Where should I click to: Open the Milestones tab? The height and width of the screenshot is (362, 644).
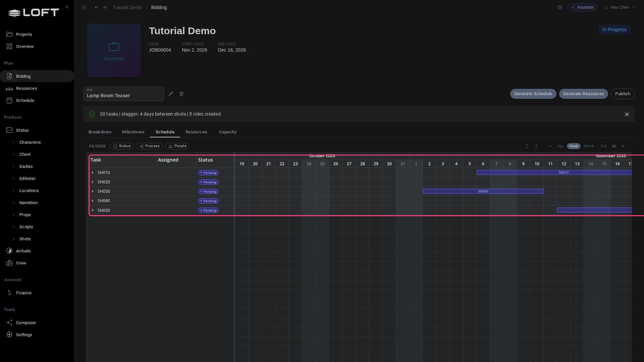tap(133, 132)
